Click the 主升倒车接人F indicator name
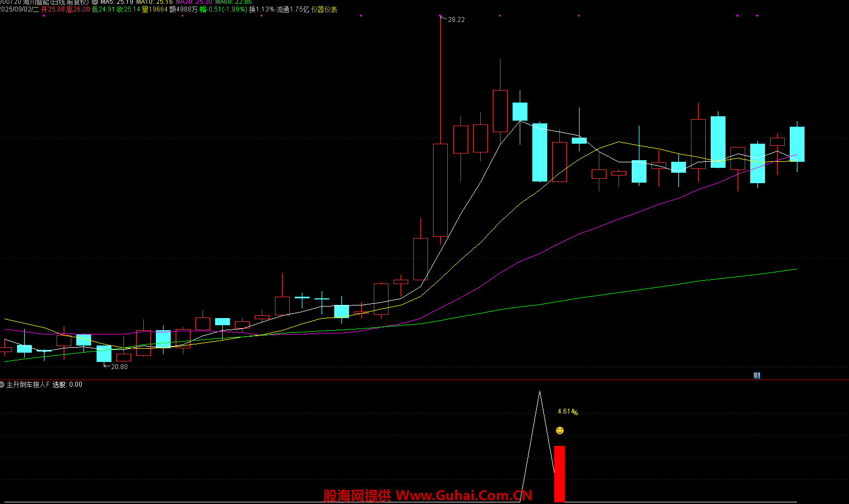 click(x=28, y=384)
